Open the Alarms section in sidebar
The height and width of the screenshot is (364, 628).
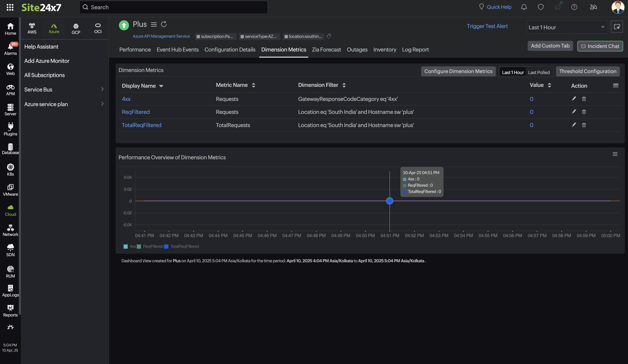tap(10, 49)
